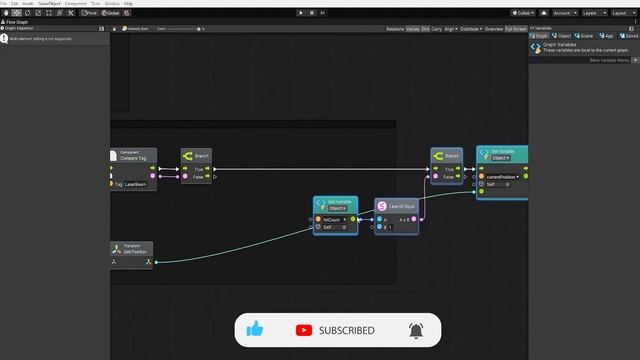
Task: Click the New Variable Name input field
Action: pyautogui.click(x=580, y=60)
